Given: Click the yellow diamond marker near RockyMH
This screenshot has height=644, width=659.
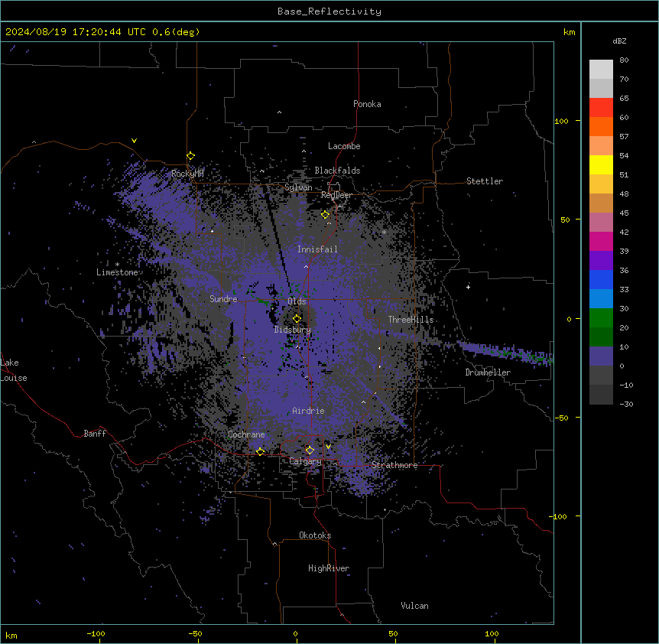Looking at the screenshot, I should coord(190,156).
